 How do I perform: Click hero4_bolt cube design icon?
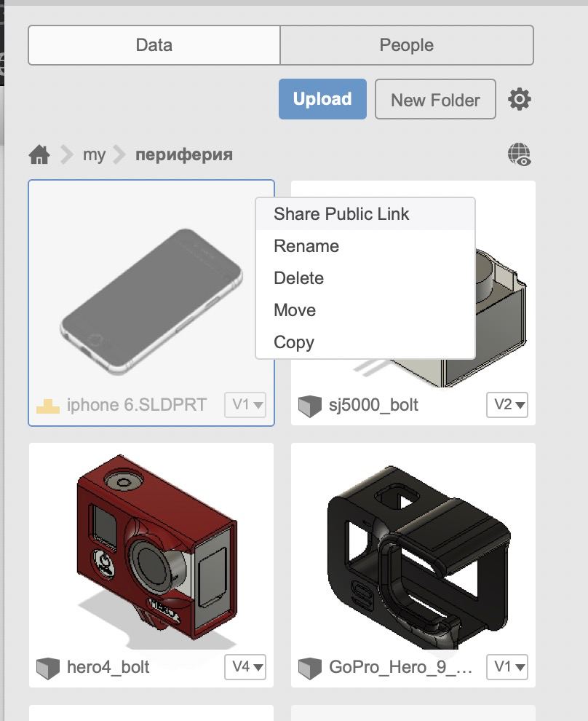tap(48, 668)
